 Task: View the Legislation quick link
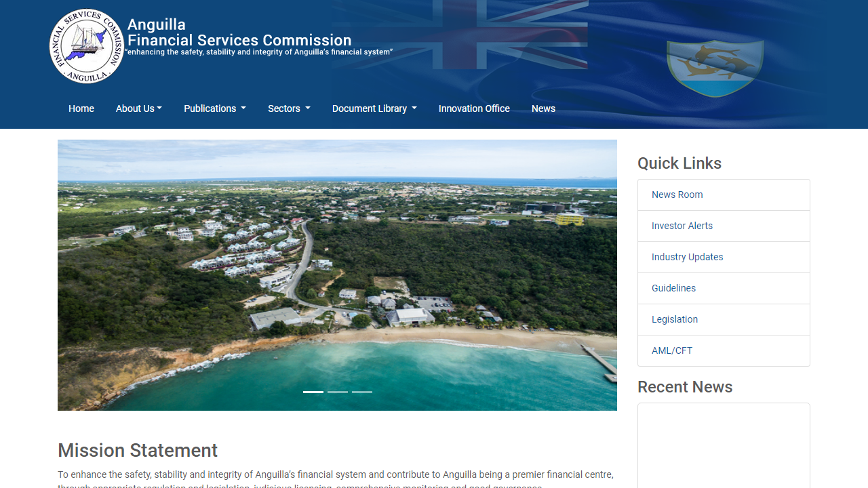(674, 319)
